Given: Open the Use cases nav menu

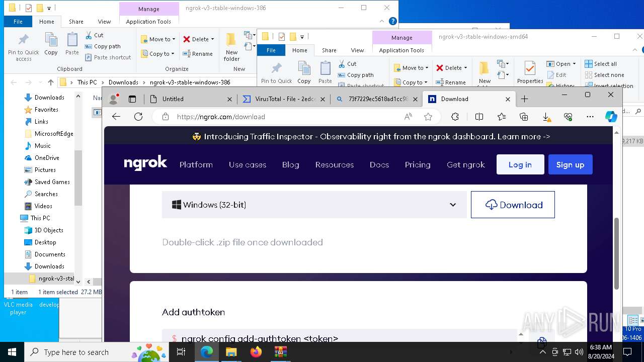Looking at the screenshot, I should [x=248, y=164].
